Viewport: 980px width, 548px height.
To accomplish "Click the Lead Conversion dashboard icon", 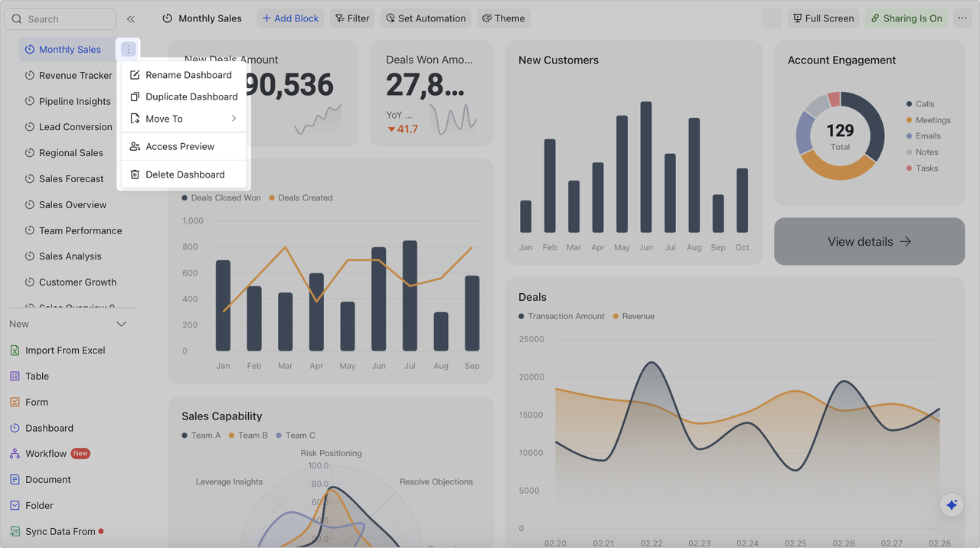I will [30, 127].
